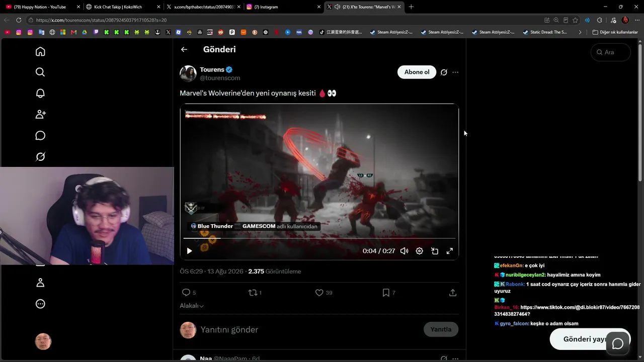Screen dimensions: 644x362
Task: Mute the playing X tab audio
Action: [337, 7]
